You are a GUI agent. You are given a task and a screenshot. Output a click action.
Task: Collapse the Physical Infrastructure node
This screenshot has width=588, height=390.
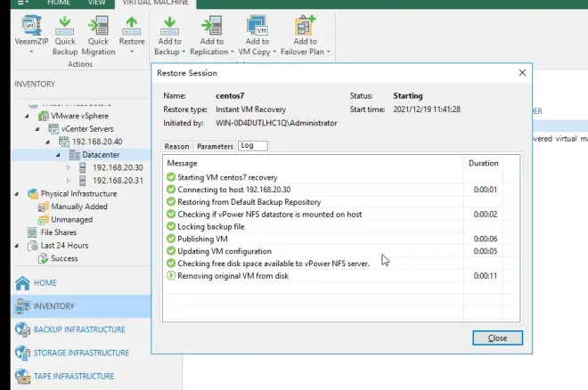tap(16, 194)
